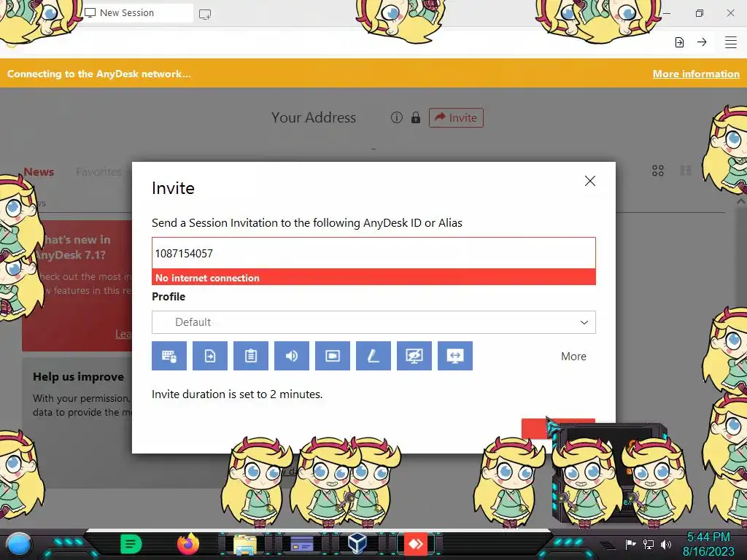Toggle file transfer permission icon
Image resolution: width=747 pixels, height=560 pixels.
[210, 356]
